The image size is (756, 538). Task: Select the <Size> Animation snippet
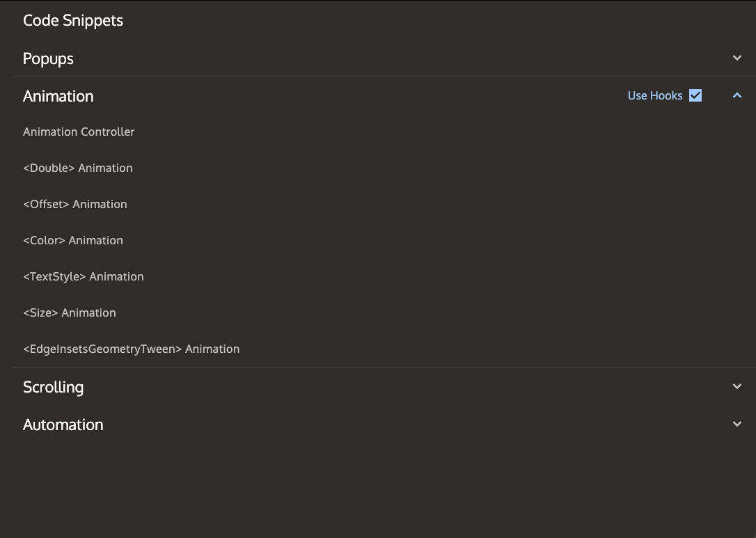[x=69, y=312]
